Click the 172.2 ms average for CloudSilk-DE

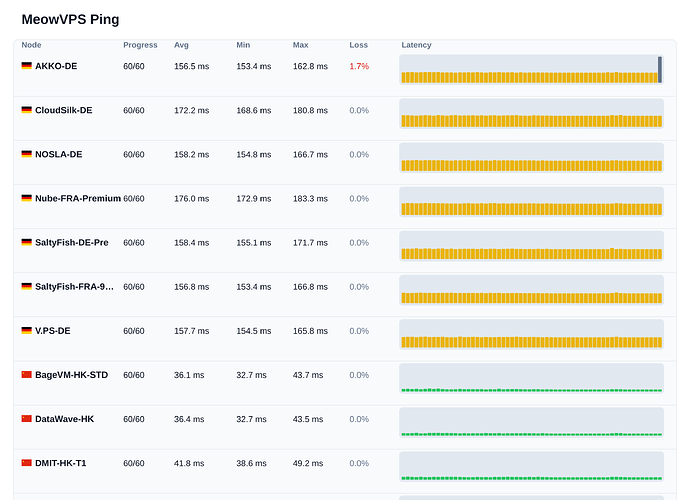[191, 110]
